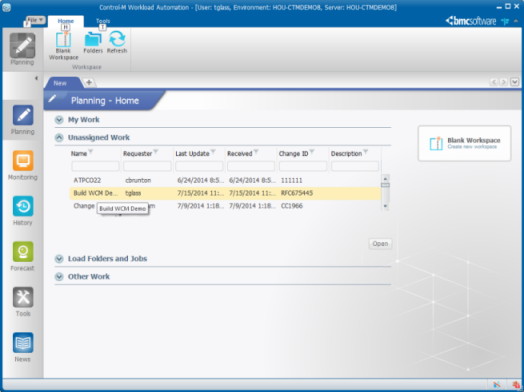The height and width of the screenshot is (392, 524).
Task: Open the Requester column filter icon
Action: 156,153
